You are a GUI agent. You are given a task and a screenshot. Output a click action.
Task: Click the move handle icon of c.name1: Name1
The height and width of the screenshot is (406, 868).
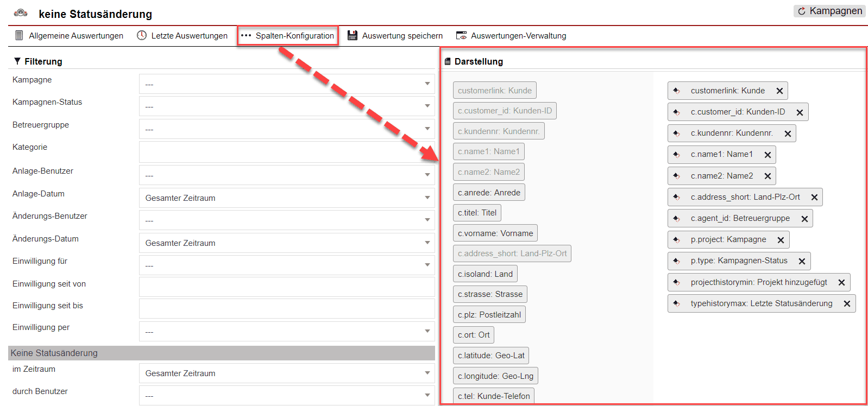(677, 155)
